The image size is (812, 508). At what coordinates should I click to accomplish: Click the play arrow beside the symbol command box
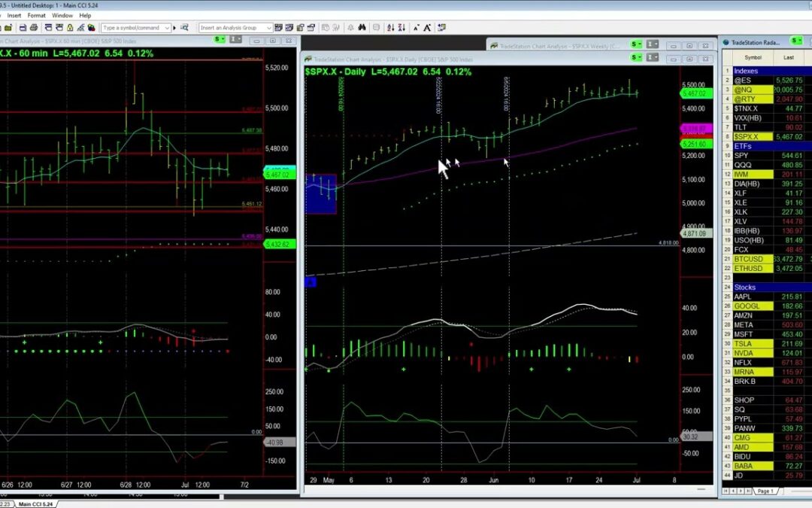point(174,28)
